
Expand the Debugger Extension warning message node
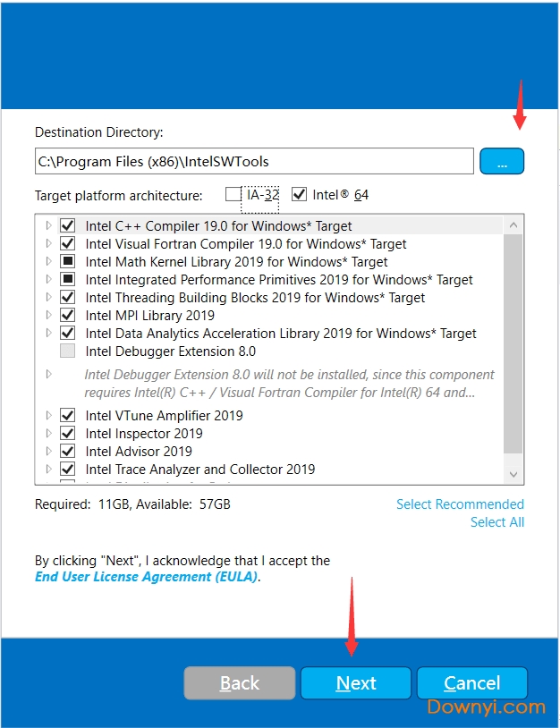tap(49, 374)
